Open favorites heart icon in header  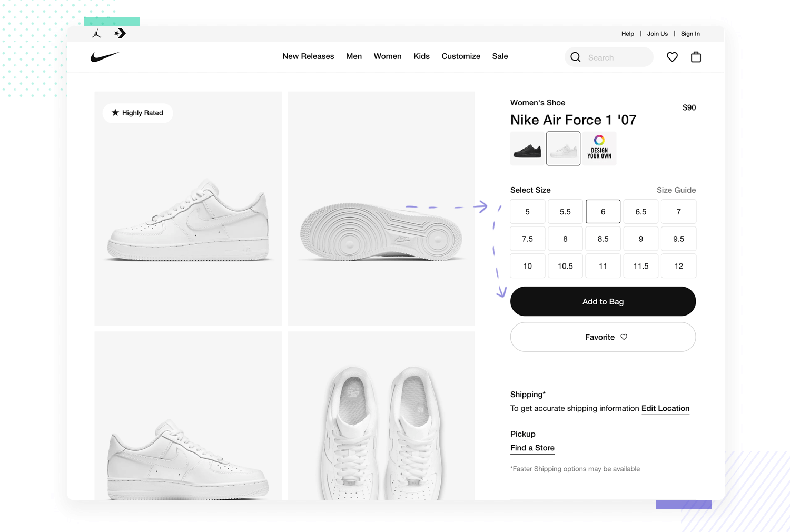point(672,57)
